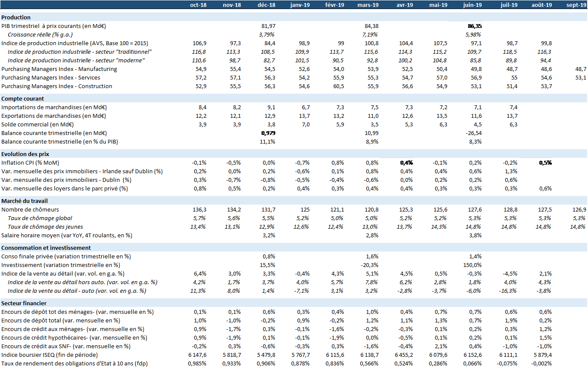
Task: Click "Balance courante trimestrielle (en % du PIB)" label
Action: pyautogui.click(x=60, y=141)
